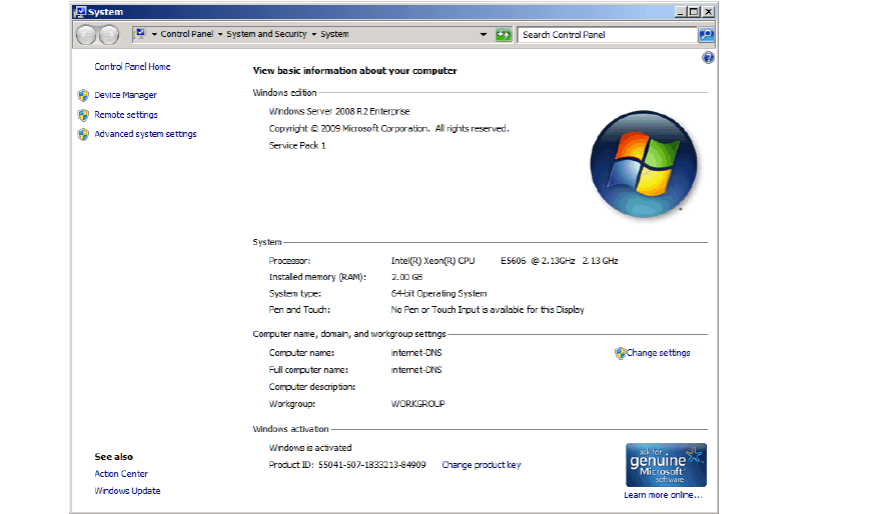Open the Help question mark icon

(708, 58)
